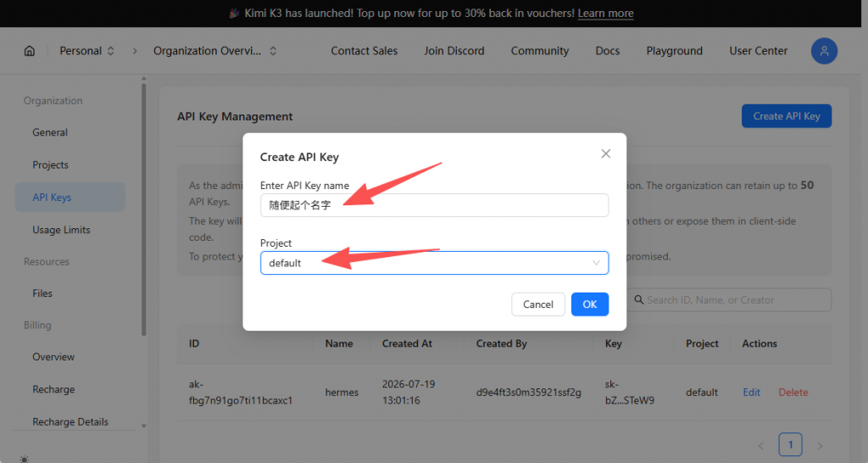Click the masked key sk-bZ...STeW9
This screenshot has width=868, height=463.
coord(630,392)
